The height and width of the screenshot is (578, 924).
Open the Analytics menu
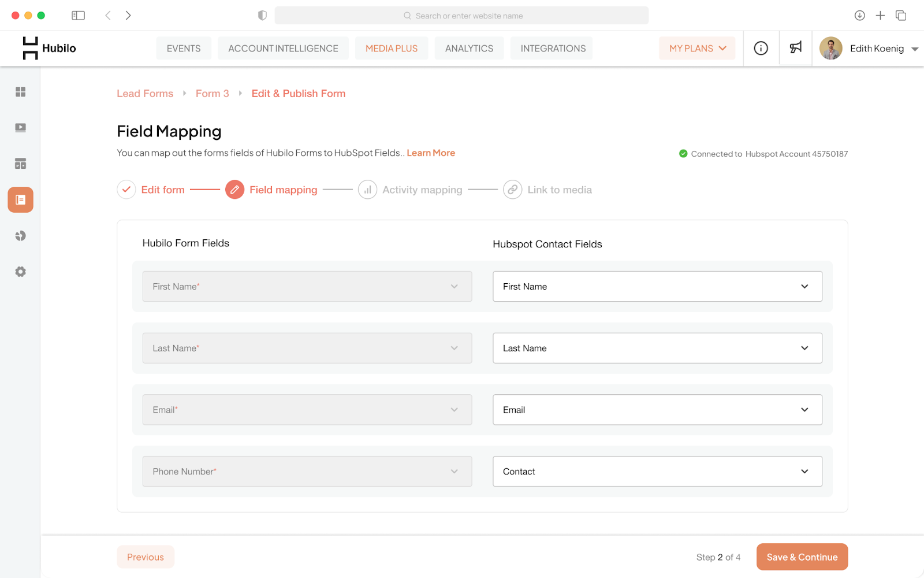coord(469,49)
